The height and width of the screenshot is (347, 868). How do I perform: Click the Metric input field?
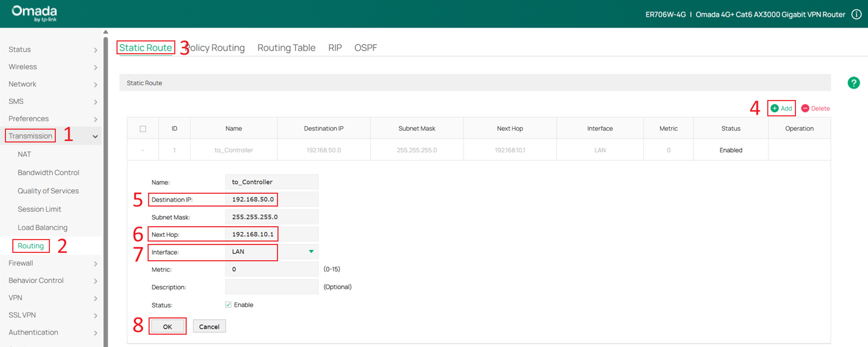point(272,269)
